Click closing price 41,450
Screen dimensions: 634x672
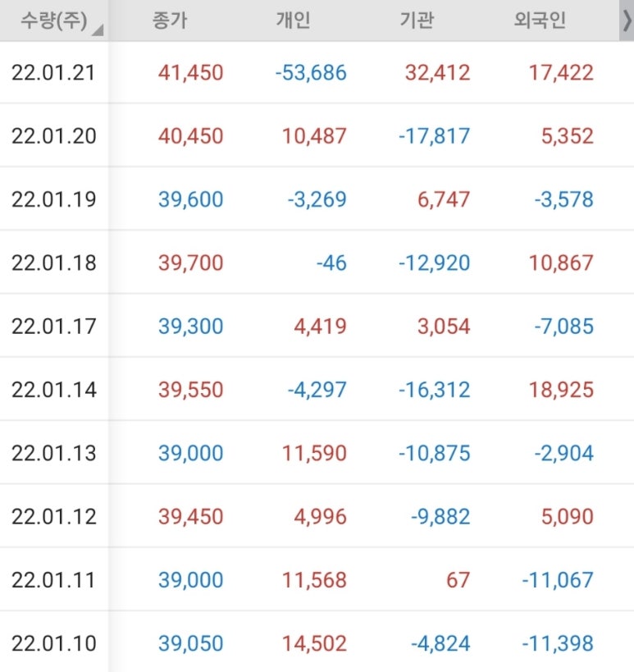pos(190,72)
